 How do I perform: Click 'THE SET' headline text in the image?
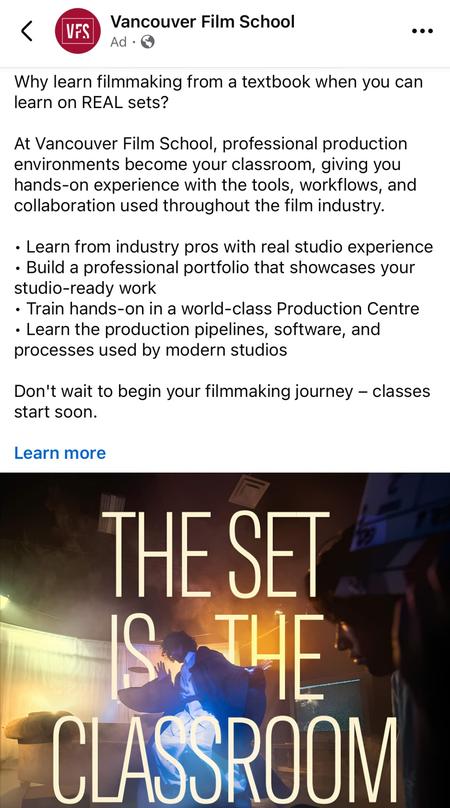tap(220, 554)
